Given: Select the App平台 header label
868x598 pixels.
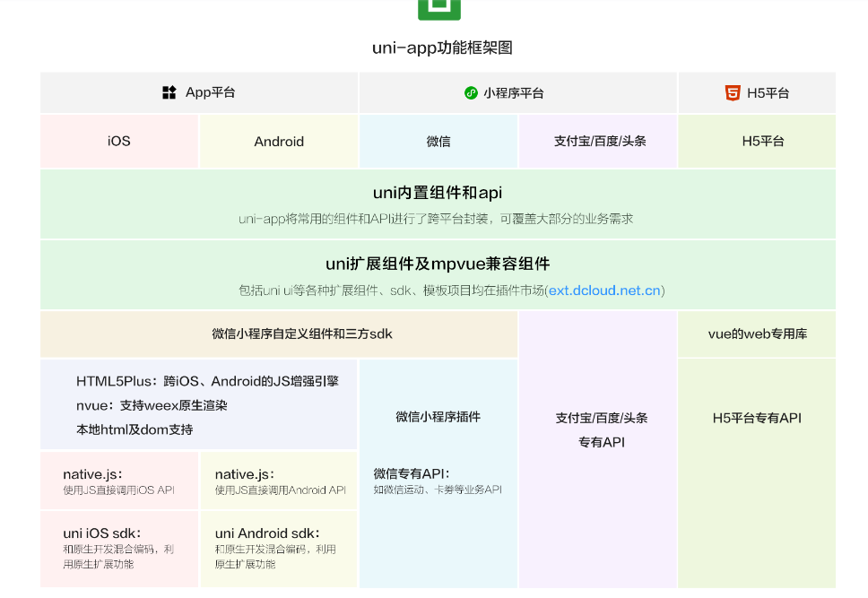Looking at the screenshot, I should pyautogui.click(x=211, y=92).
